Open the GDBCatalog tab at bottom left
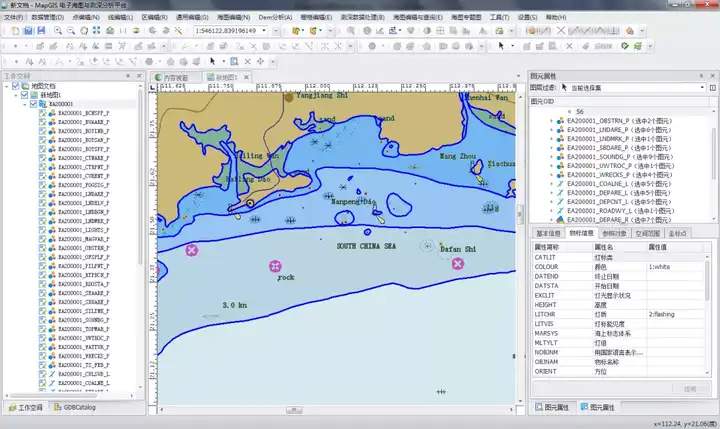This screenshot has width=720, height=429. coord(75,407)
